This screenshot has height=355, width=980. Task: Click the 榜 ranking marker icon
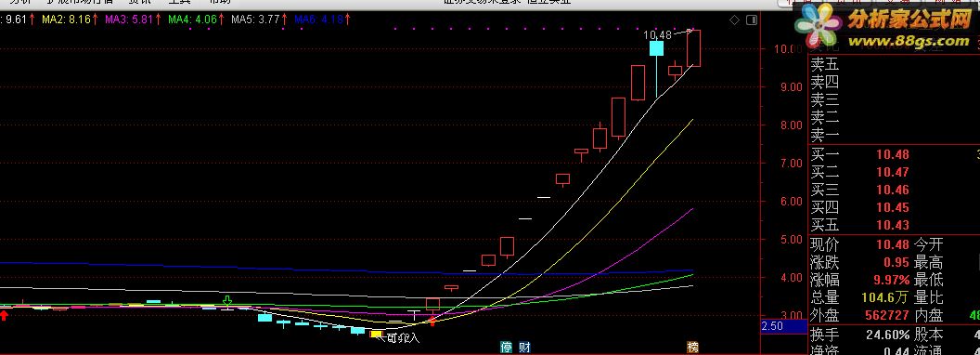692,347
